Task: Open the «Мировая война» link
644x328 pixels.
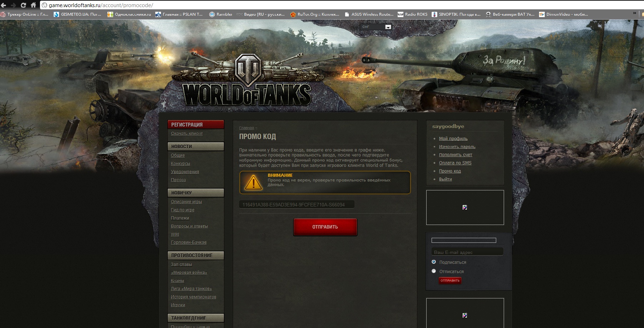Action: click(x=189, y=273)
